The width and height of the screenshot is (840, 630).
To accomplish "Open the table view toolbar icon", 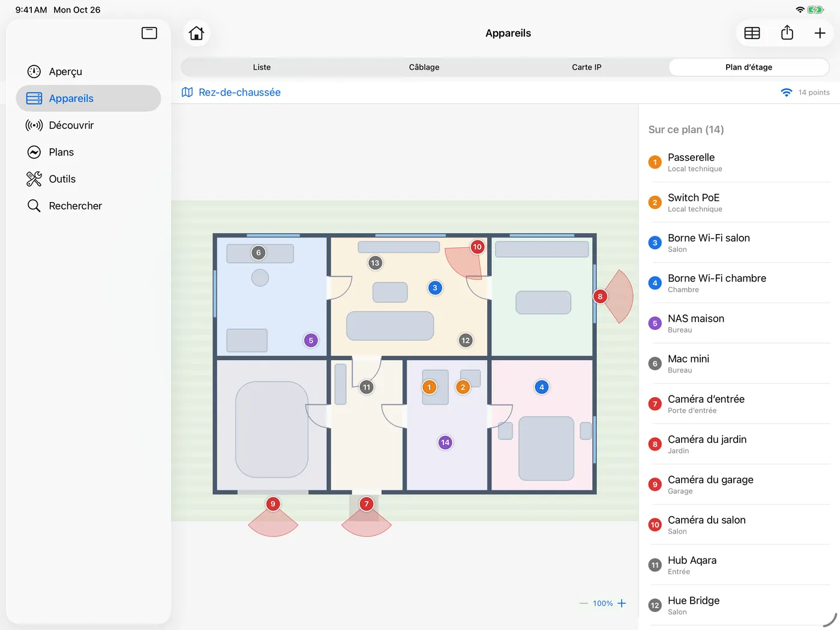I will click(752, 33).
